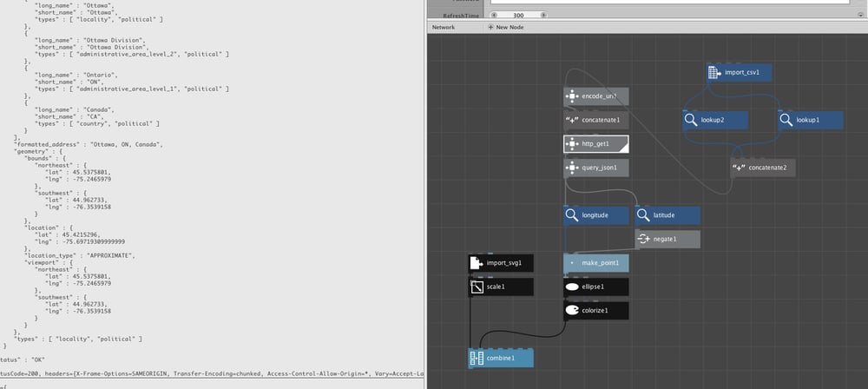Increase RefreshTime with the right stepper arrow

pyautogui.click(x=543, y=16)
